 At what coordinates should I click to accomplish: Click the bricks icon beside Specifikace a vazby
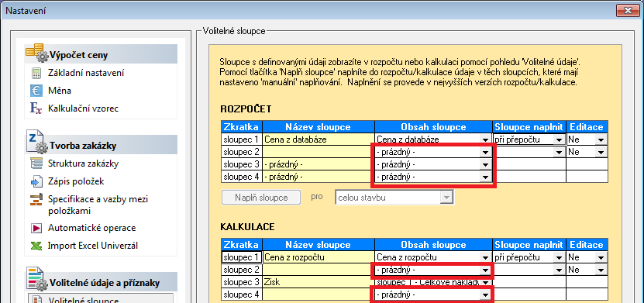click(36, 199)
